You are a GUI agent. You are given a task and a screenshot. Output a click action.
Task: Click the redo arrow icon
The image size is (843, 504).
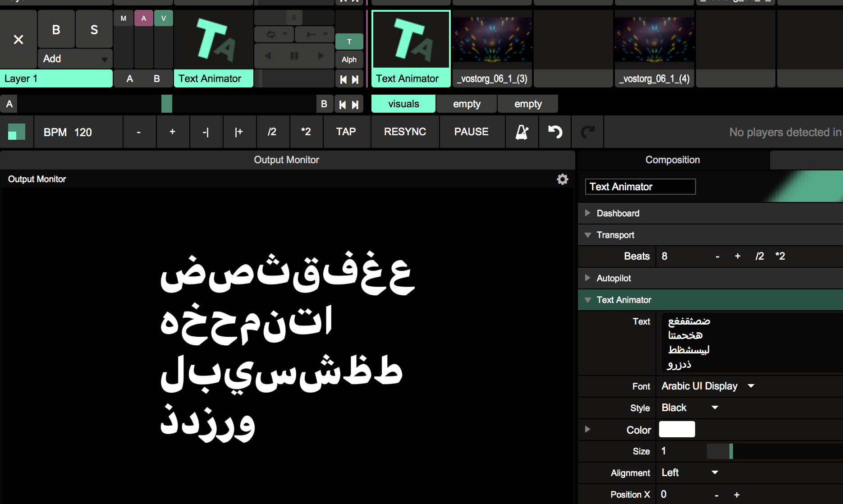point(587,132)
